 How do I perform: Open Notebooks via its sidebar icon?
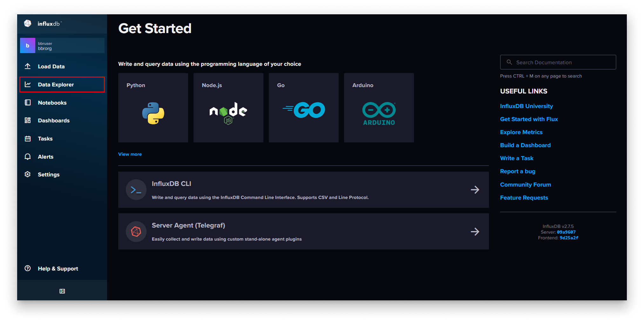click(x=28, y=102)
